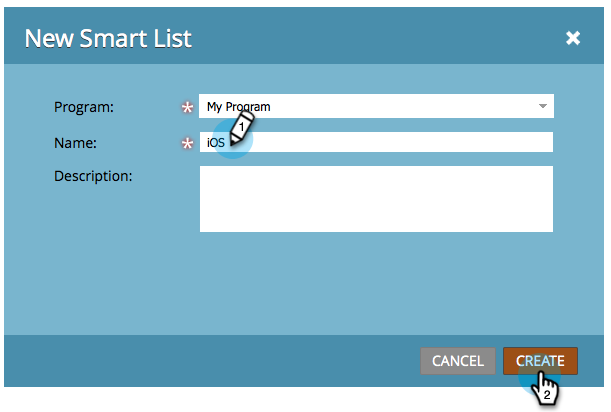Close the New Smart List dialog
The image size is (611, 412).
tap(573, 38)
